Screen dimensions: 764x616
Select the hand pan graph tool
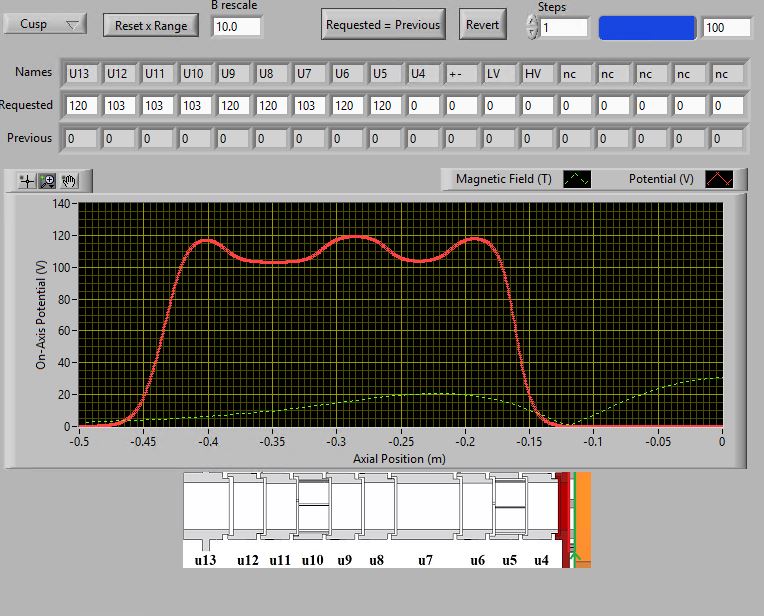point(68,181)
